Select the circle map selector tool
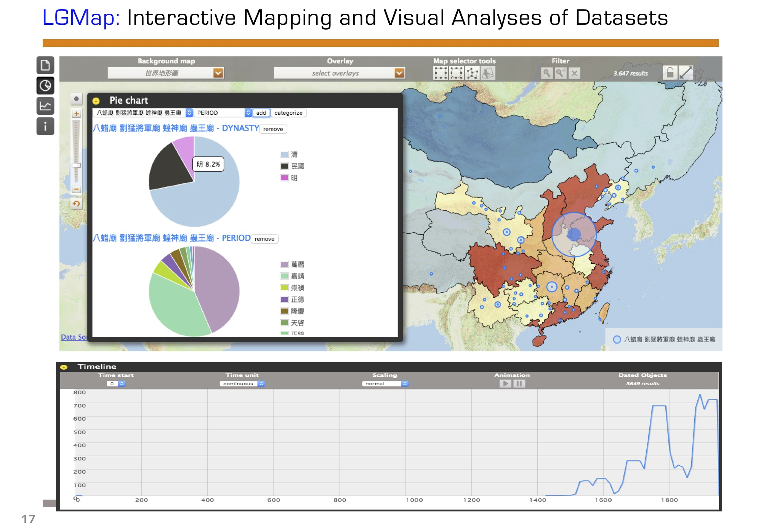 click(x=457, y=73)
